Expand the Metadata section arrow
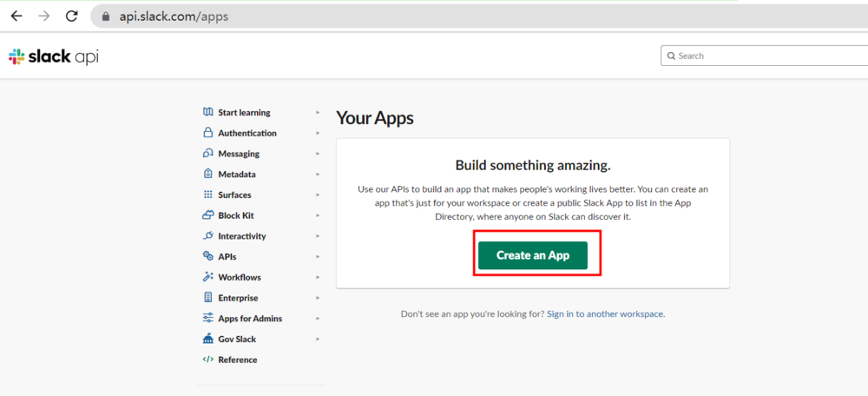 [x=318, y=174]
